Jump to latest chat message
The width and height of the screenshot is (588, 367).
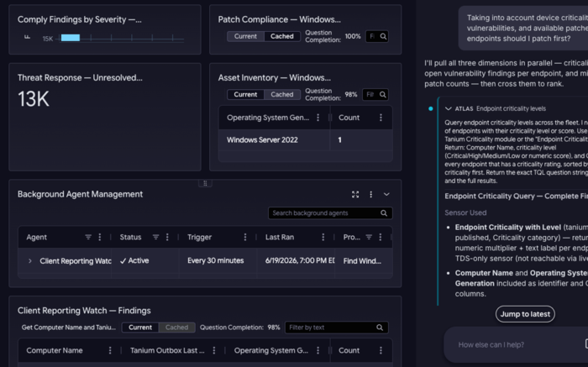(525, 314)
